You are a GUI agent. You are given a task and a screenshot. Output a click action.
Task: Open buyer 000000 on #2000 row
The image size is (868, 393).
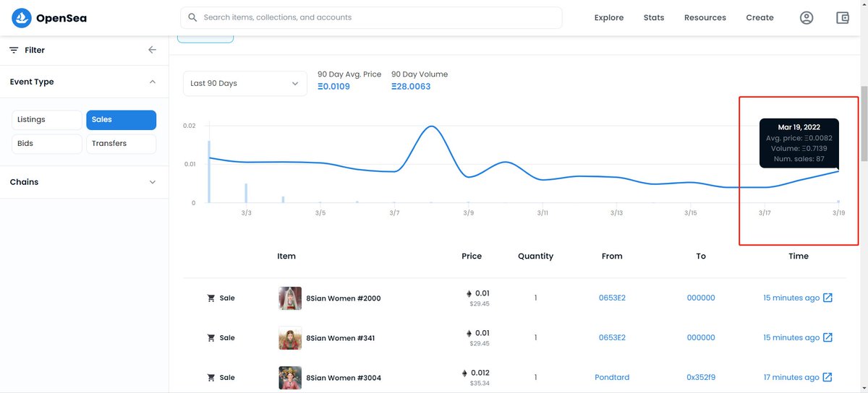coord(701,298)
